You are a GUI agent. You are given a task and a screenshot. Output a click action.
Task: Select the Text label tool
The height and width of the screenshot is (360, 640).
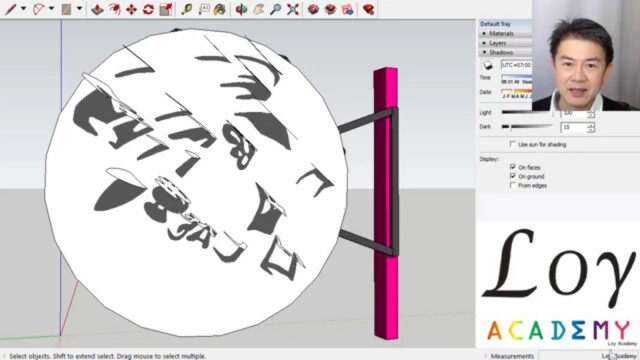204,9
